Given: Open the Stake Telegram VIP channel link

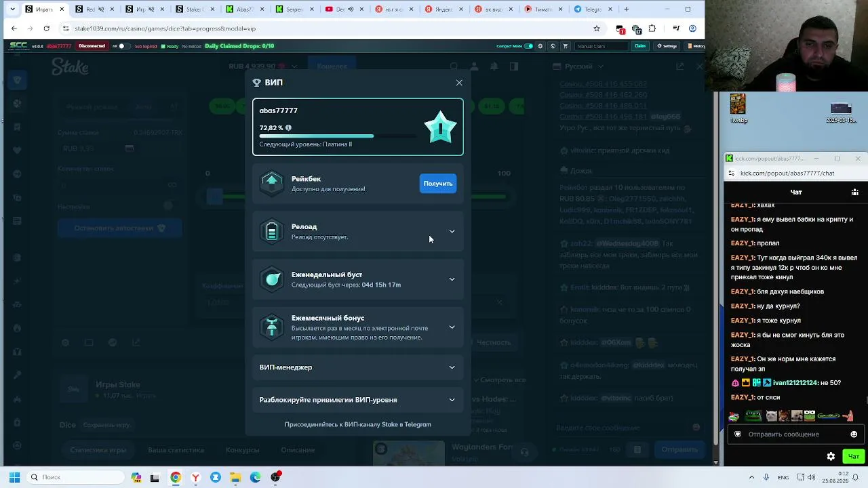Looking at the screenshot, I should click(358, 424).
